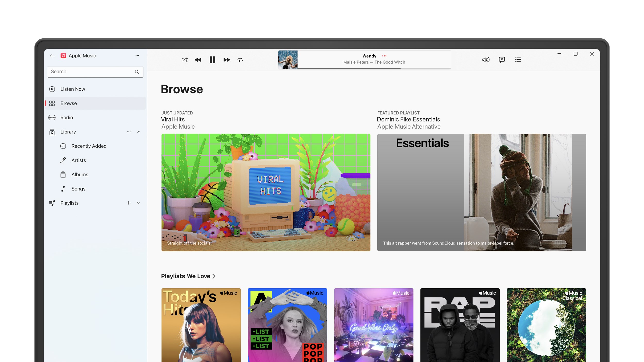644x362 pixels.
Task: Open more options for Apple Music sidebar
Action: 137,55
